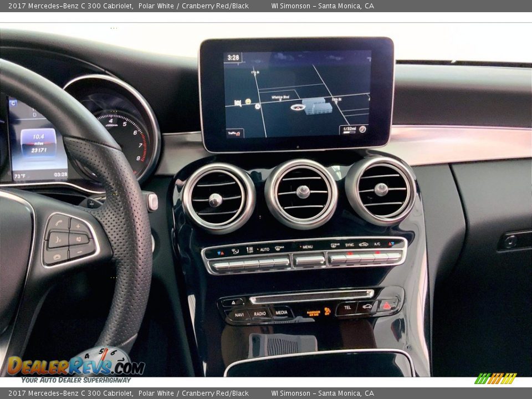Tap the 3D building on the map

coord(317,106)
